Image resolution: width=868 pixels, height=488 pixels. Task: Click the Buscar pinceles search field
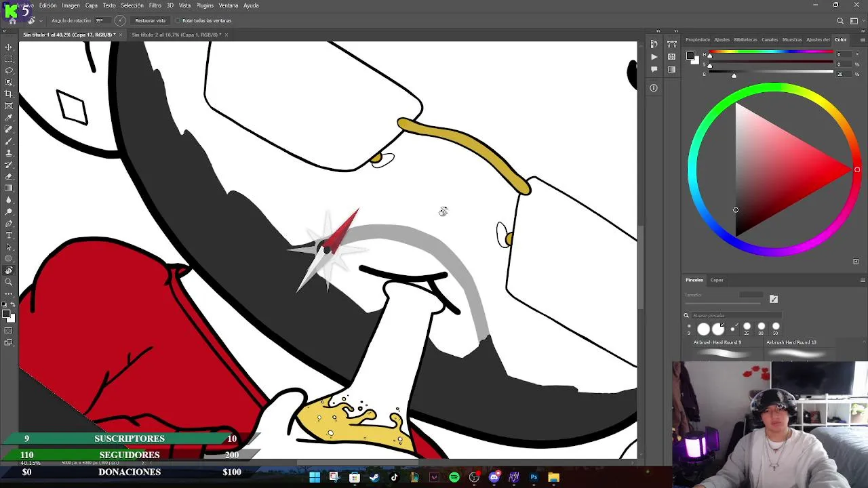pyautogui.click(x=736, y=315)
